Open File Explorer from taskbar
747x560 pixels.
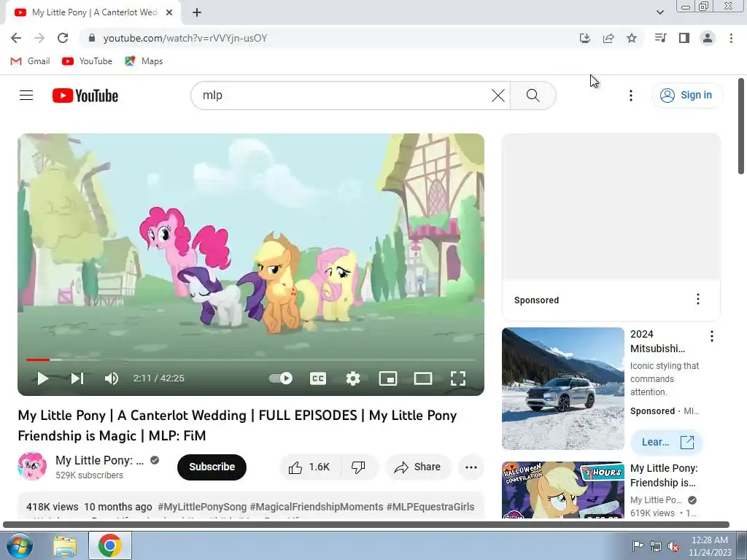[x=65, y=546]
